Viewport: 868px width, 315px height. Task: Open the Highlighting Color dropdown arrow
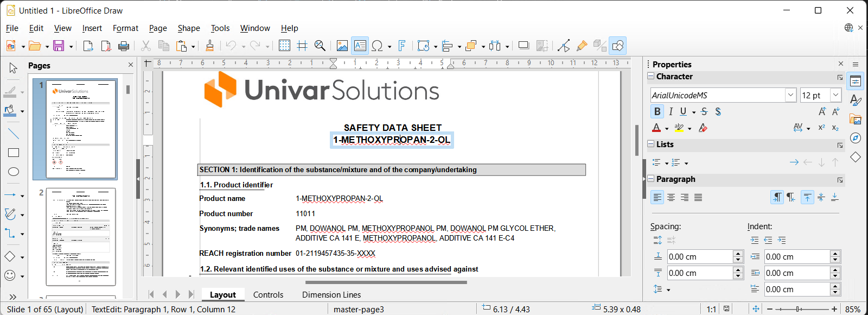tap(690, 128)
